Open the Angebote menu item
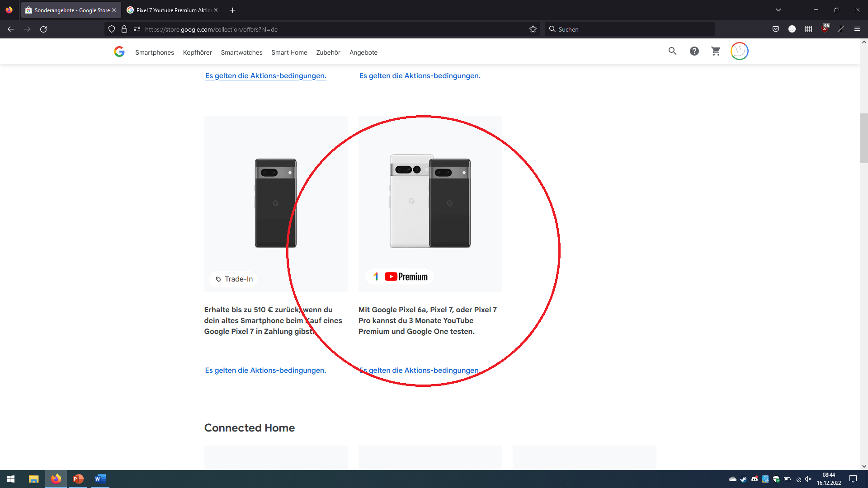Screen dimensions: 868x488 [x=363, y=52]
